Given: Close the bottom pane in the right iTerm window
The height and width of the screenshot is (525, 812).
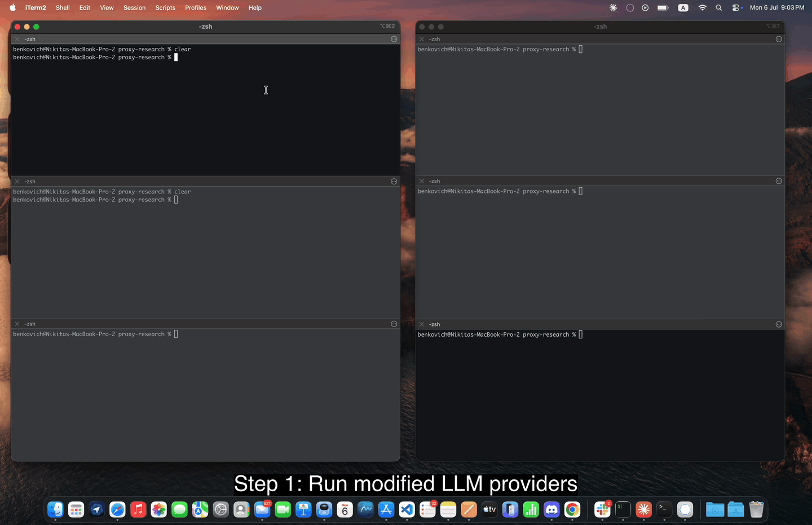Looking at the screenshot, I should click(422, 324).
